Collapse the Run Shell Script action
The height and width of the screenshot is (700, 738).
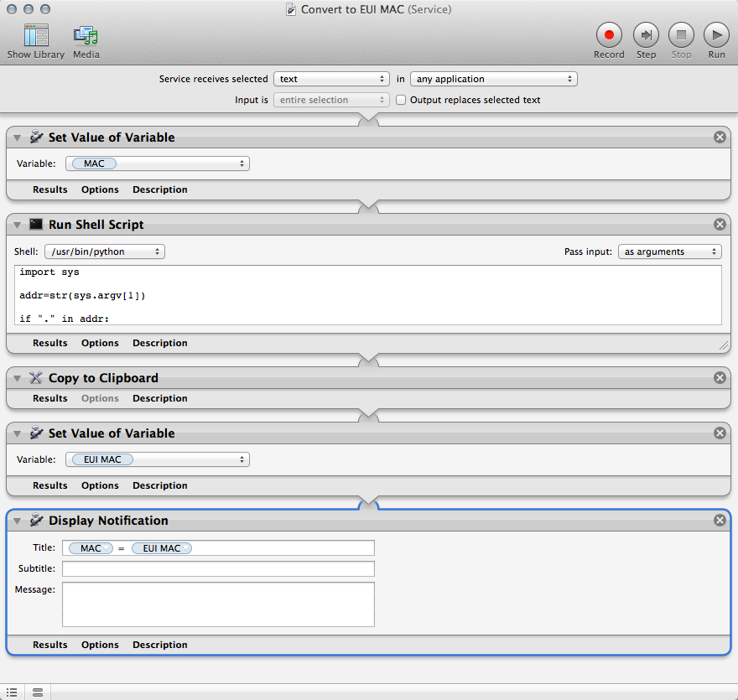pyautogui.click(x=18, y=226)
